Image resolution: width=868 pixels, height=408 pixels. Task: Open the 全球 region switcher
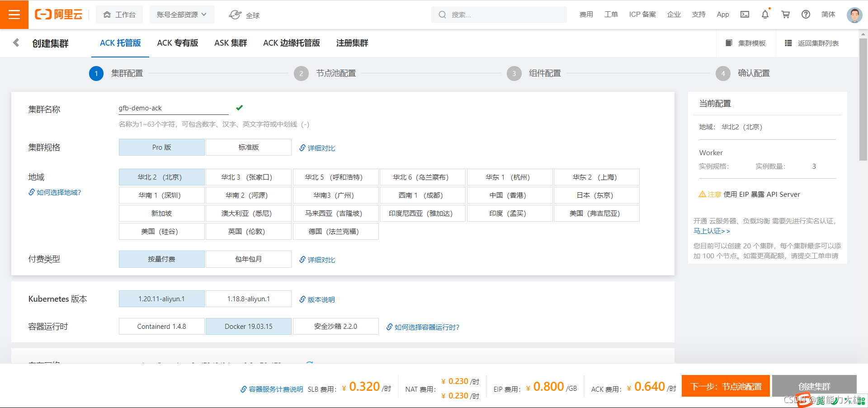(x=244, y=14)
